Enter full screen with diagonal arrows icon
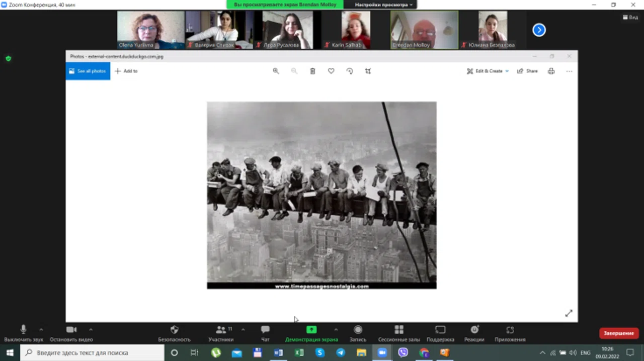Screen dimensions: 644x361 tap(569, 313)
